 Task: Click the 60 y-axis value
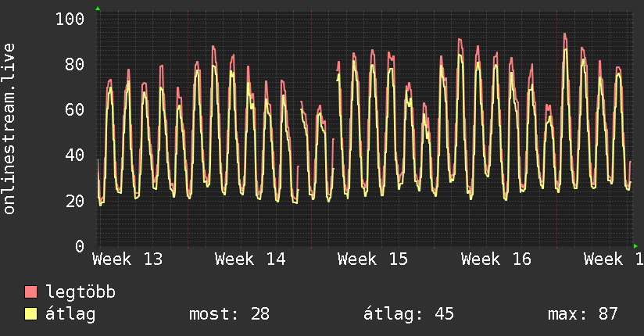pos(75,110)
